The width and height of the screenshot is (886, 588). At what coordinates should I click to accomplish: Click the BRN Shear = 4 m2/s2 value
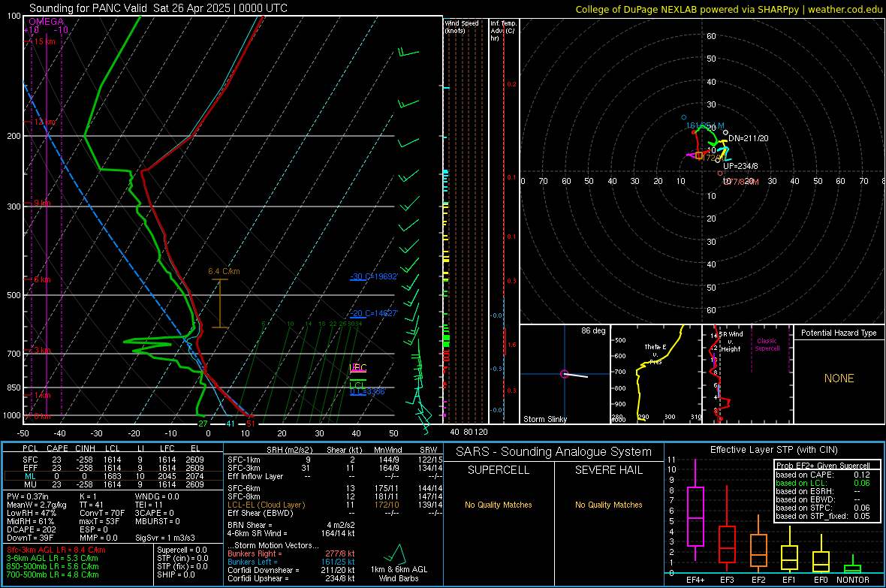[291, 525]
